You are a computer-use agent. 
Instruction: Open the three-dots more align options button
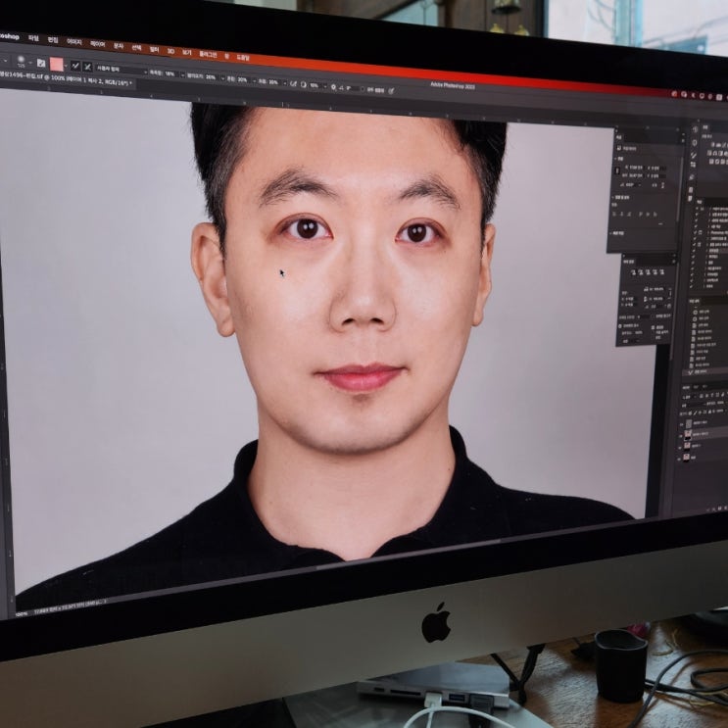tap(660, 223)
